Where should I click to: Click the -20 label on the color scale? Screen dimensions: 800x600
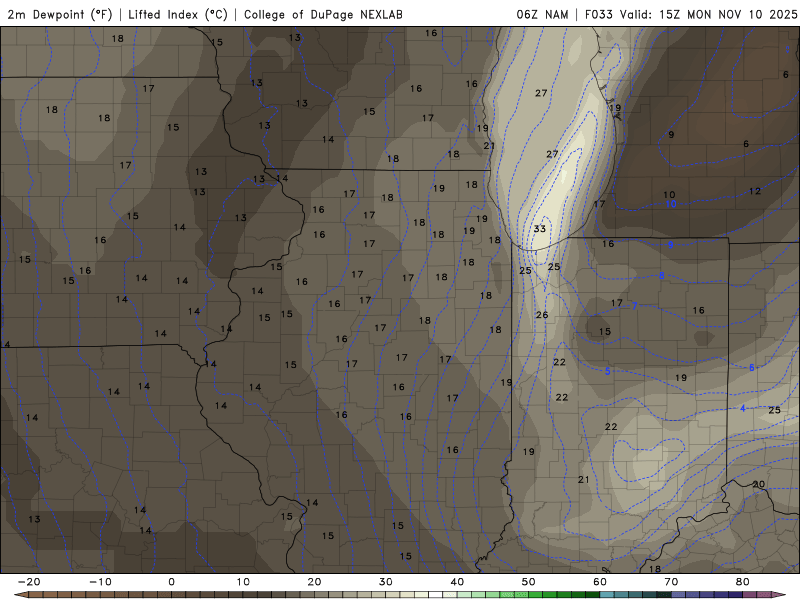[x=29, y=582]
